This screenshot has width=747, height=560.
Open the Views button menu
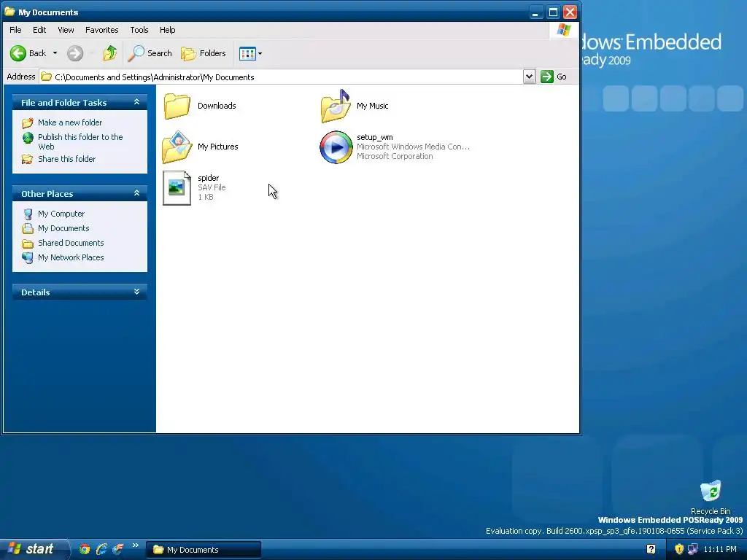click(x=251, y=53)
